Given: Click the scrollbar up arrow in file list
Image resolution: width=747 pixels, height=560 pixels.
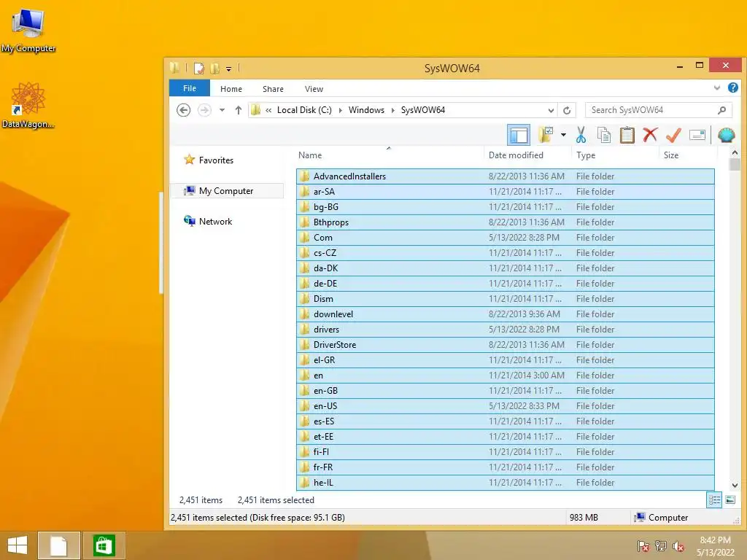Looking at the screenshot, I should [735, 153].
